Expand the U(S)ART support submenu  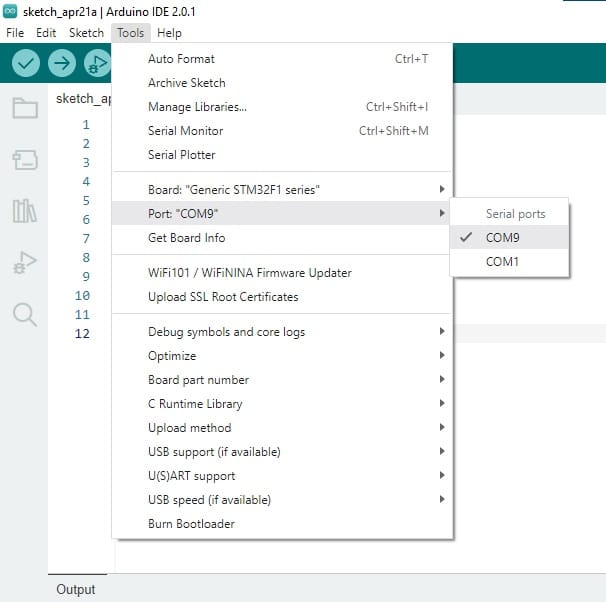pyautogui.click(x=282, y=475)
